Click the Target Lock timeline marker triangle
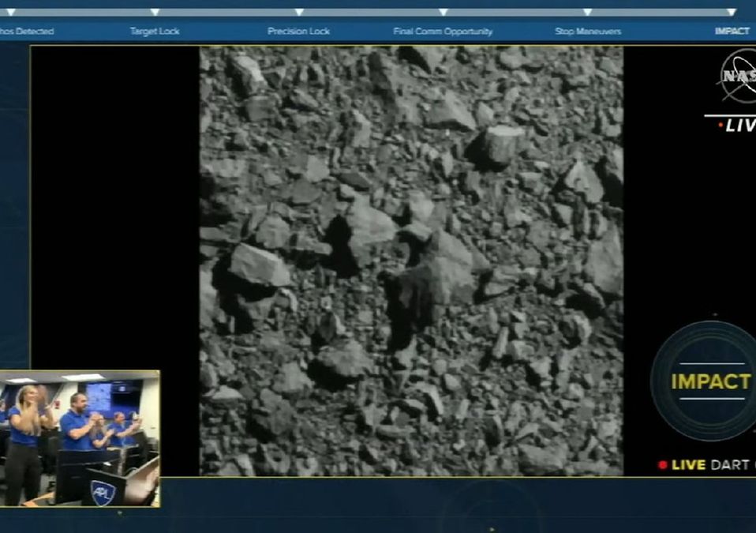The height and width of the screenshot is (533, 756). [x=155, y=12]
